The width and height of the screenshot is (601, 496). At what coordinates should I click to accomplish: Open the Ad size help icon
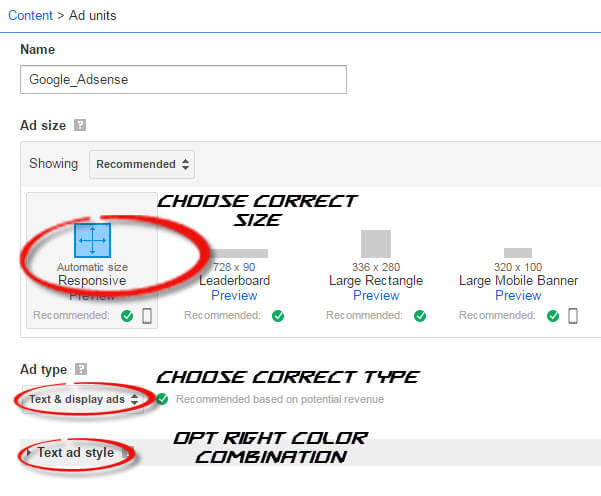pyautogui.click(x=80, y=125)
